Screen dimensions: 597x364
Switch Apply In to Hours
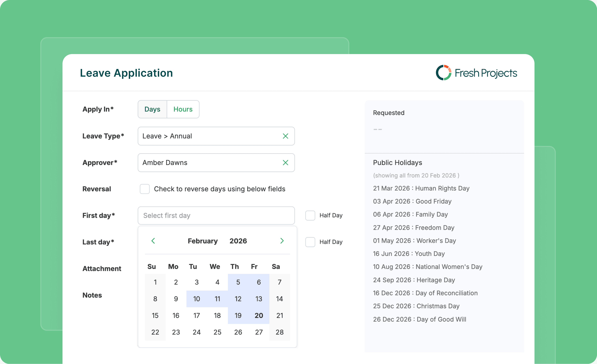(183, 109)
